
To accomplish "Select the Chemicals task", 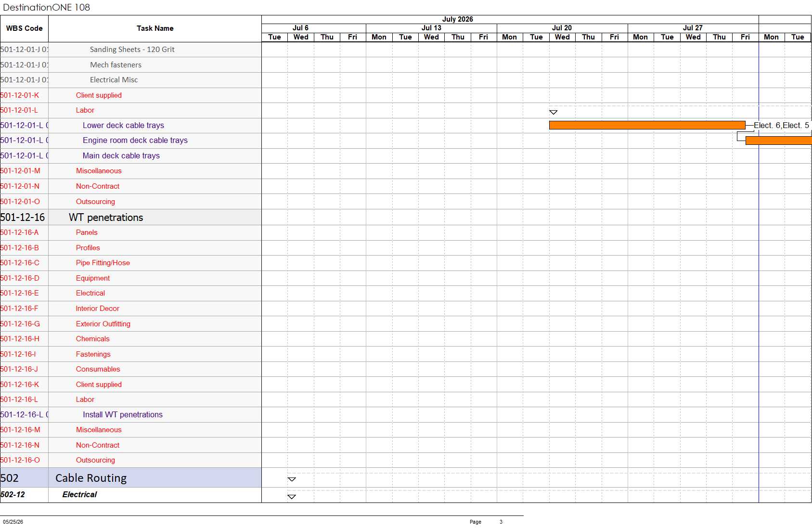I will (93, 339).
